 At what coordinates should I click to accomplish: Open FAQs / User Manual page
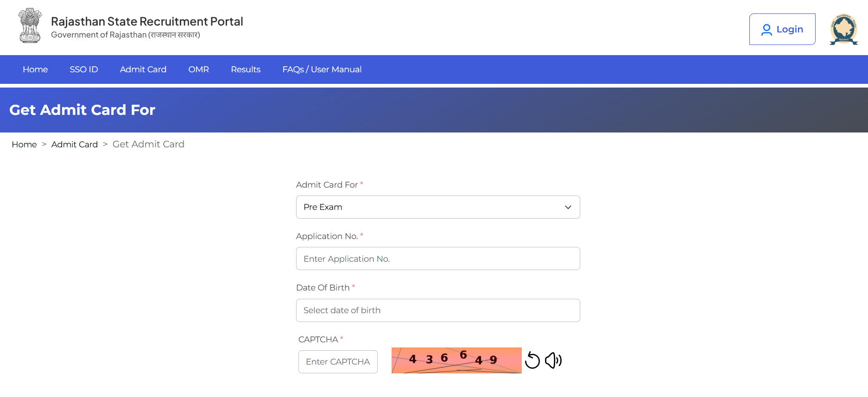pos(322,69)
